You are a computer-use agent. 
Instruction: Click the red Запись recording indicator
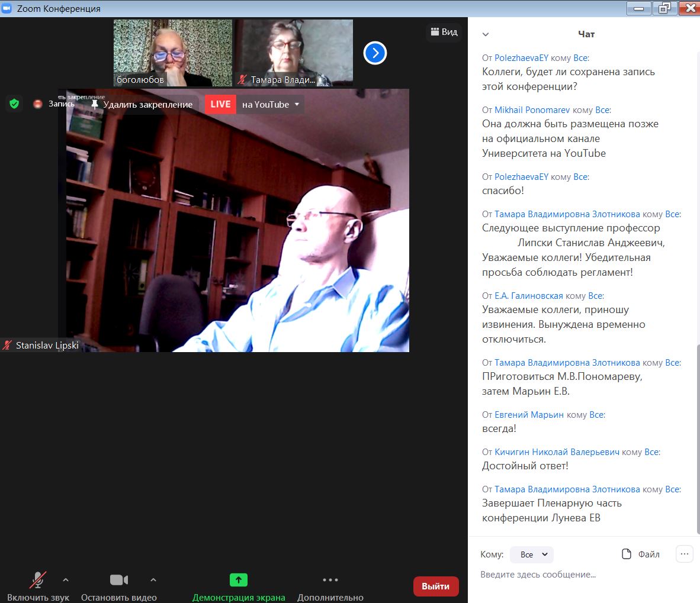[38, 104]
